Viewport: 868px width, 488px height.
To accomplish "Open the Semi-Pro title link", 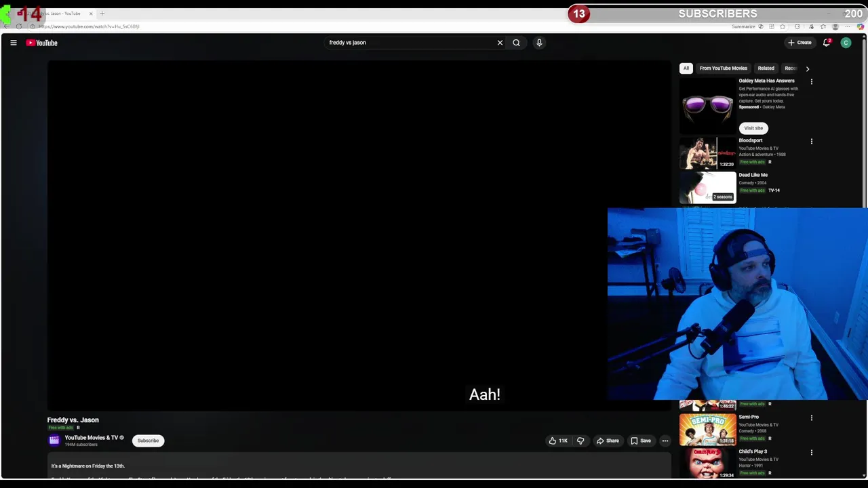I will tap(749, 417).
